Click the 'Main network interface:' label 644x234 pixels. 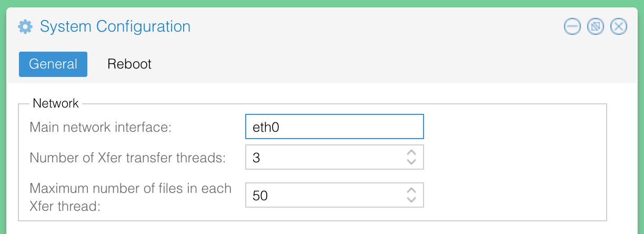coord(100,127)
